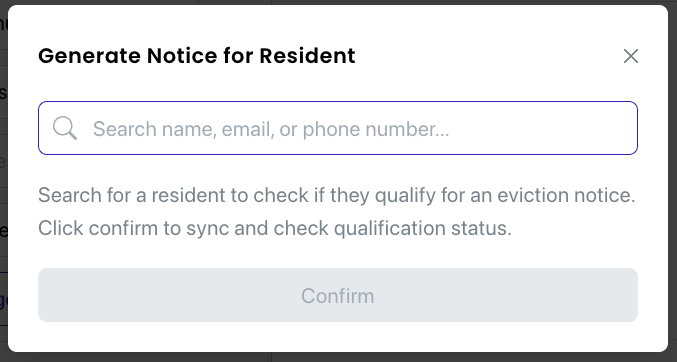Click the dimmed backdrop below the dialog
The image size is (677, 362).
point(338,357)
